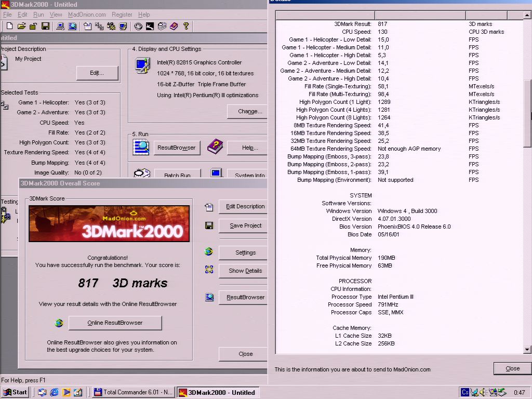Open the Register menu

point(122,15)
